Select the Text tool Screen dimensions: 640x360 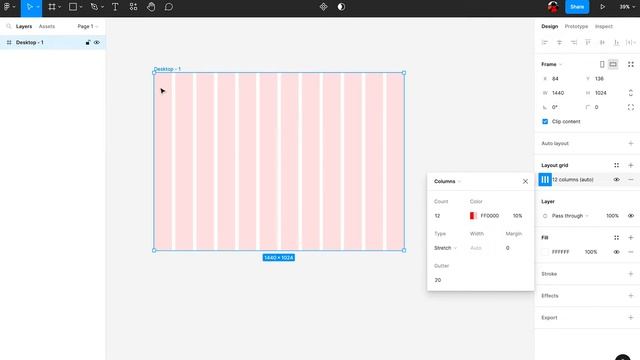coord(115,7)
